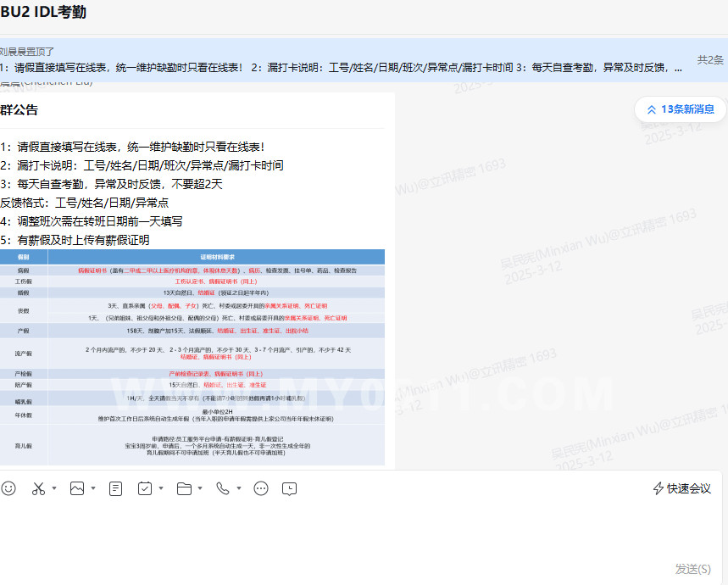Expand screenshot tool dropdown arrow
This screenshot has width=728, height=585.
pyautogui.click(x=54, y=488)
